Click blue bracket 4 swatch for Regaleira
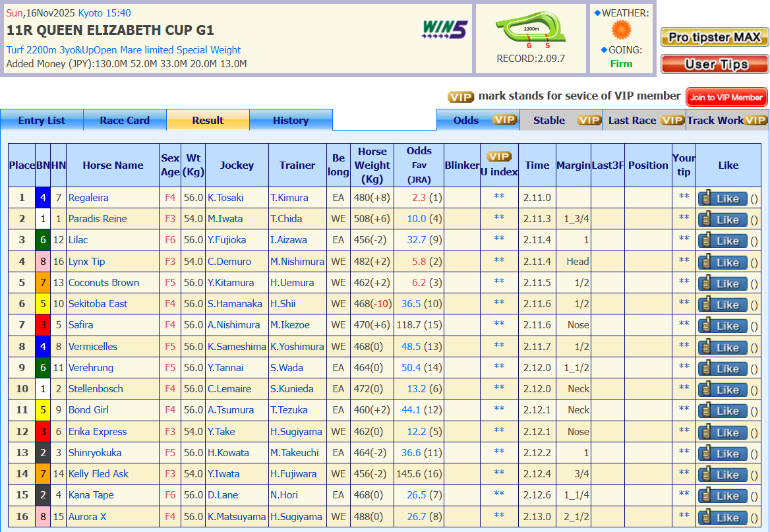This screenshot has width=770, height=532. pos(43,198)
